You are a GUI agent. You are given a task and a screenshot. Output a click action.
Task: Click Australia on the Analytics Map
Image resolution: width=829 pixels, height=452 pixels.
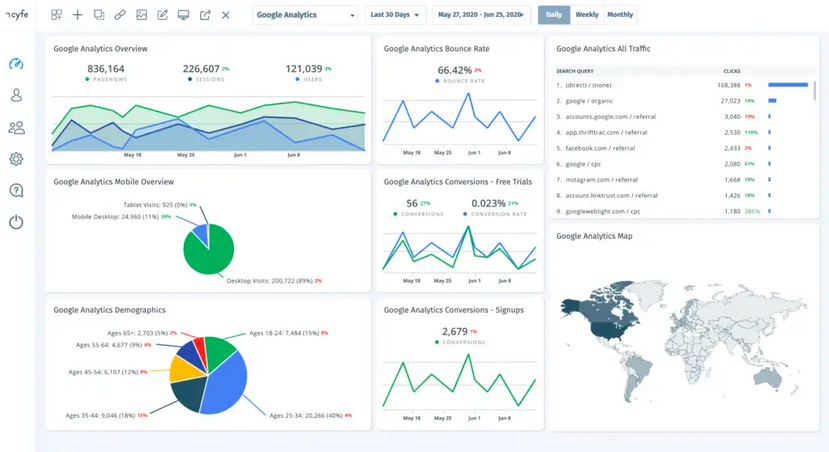768,375
